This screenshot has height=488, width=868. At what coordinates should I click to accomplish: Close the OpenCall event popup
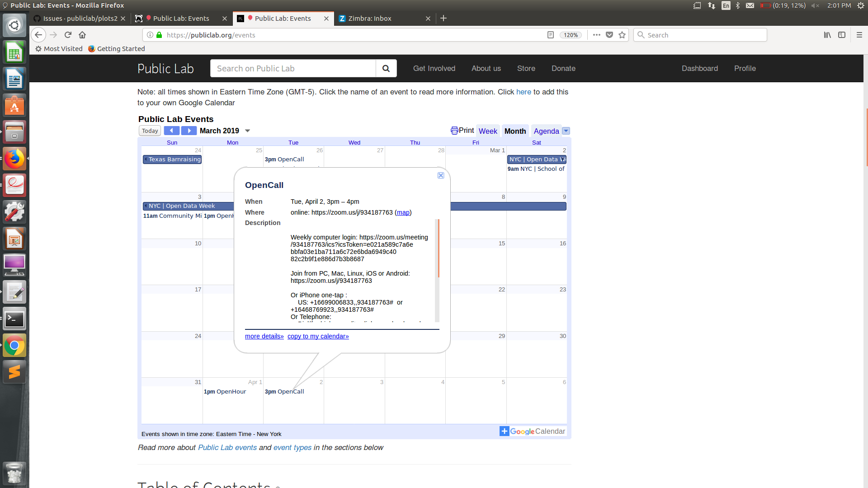[x=441, y=175]
